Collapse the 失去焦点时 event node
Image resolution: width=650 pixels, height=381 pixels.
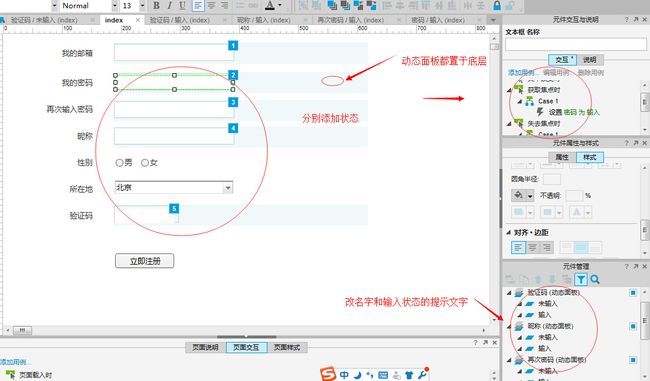click(x=509, y=124)
